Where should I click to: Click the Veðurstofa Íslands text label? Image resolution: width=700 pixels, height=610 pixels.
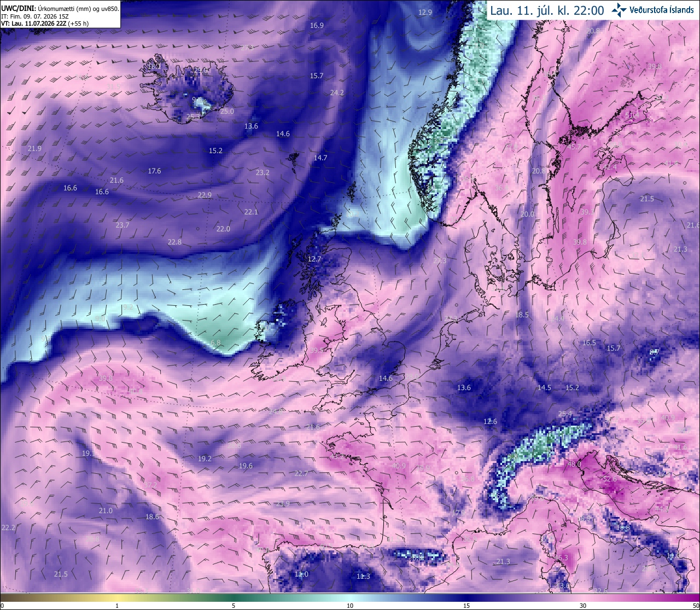tap(662, 10)
